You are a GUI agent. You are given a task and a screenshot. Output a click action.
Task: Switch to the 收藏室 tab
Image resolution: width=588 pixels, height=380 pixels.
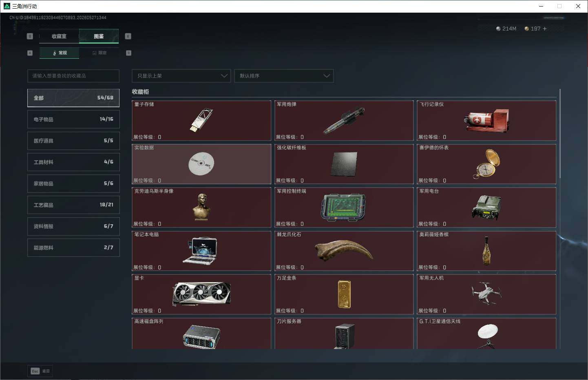pyautogui.click(x=59, y=36)
